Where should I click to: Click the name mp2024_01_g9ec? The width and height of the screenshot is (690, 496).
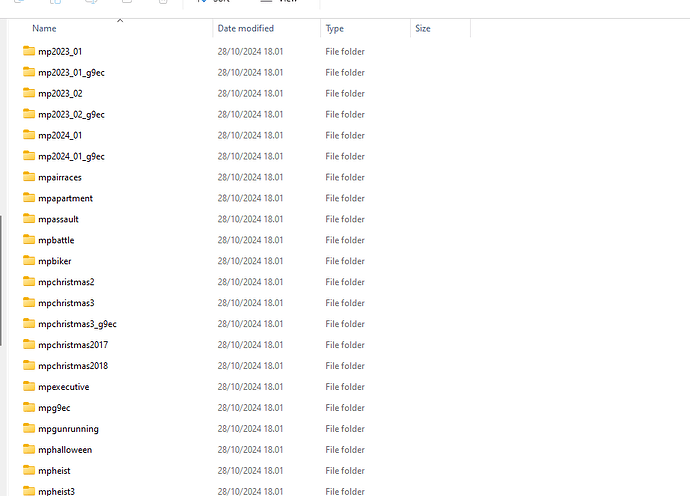coord(71,156)
